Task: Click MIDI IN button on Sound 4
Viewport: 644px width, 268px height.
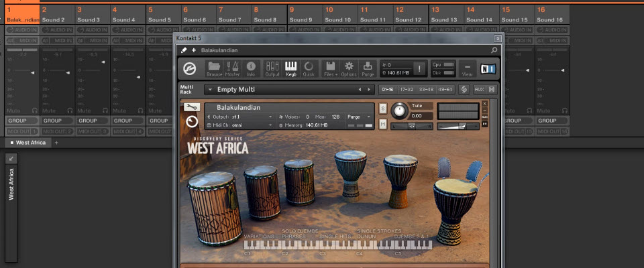Action: click(133, 41)
